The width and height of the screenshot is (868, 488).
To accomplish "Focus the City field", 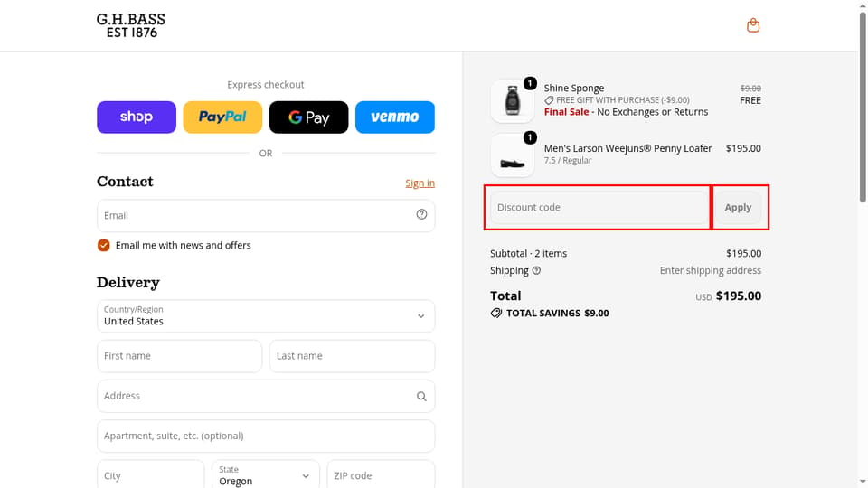I will tap(151, 475).
